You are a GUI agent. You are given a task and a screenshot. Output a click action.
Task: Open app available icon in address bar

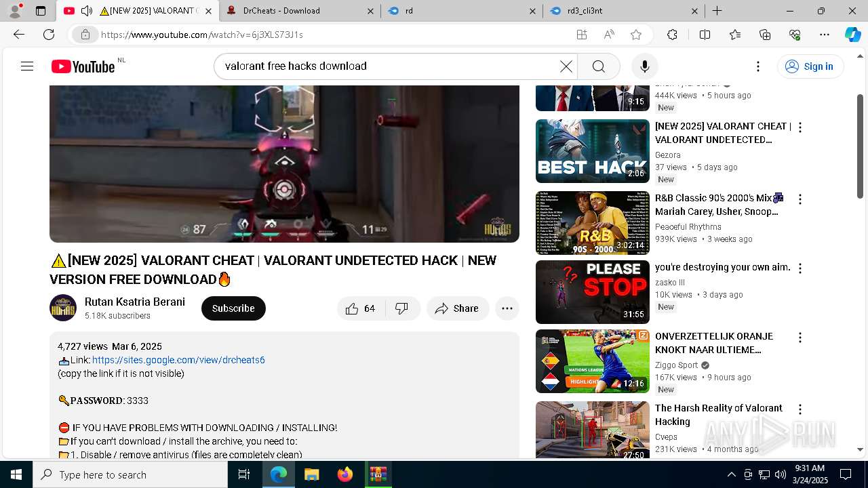pos(581,35)
